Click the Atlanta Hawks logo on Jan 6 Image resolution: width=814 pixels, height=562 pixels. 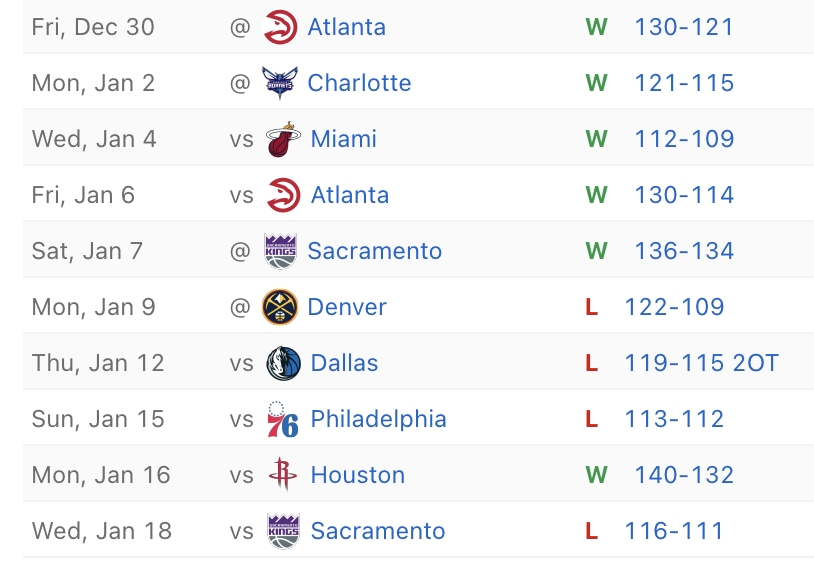click(x=283, y=195)
